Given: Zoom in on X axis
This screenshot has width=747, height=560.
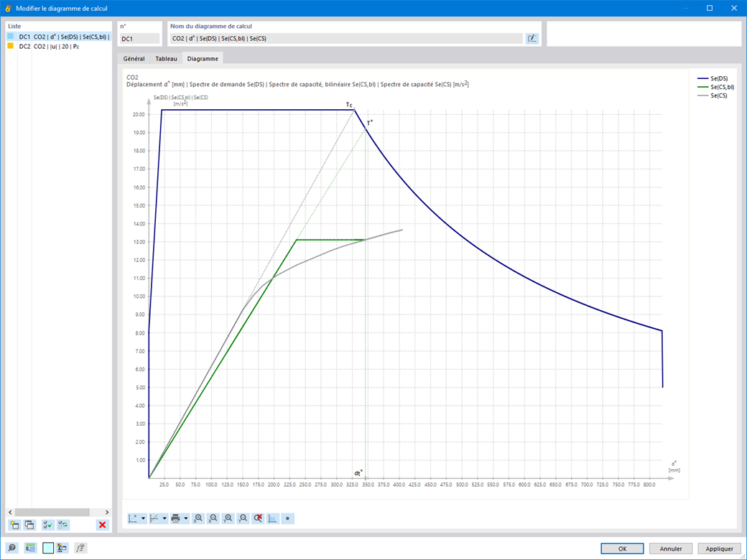Looking at the screenshot, I should click(198, 518).
